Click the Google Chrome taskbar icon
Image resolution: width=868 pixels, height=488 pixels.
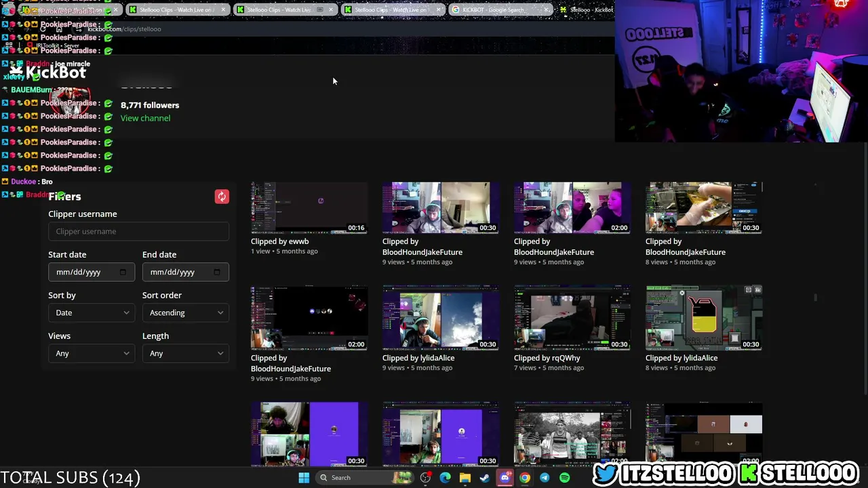(525, 478)
